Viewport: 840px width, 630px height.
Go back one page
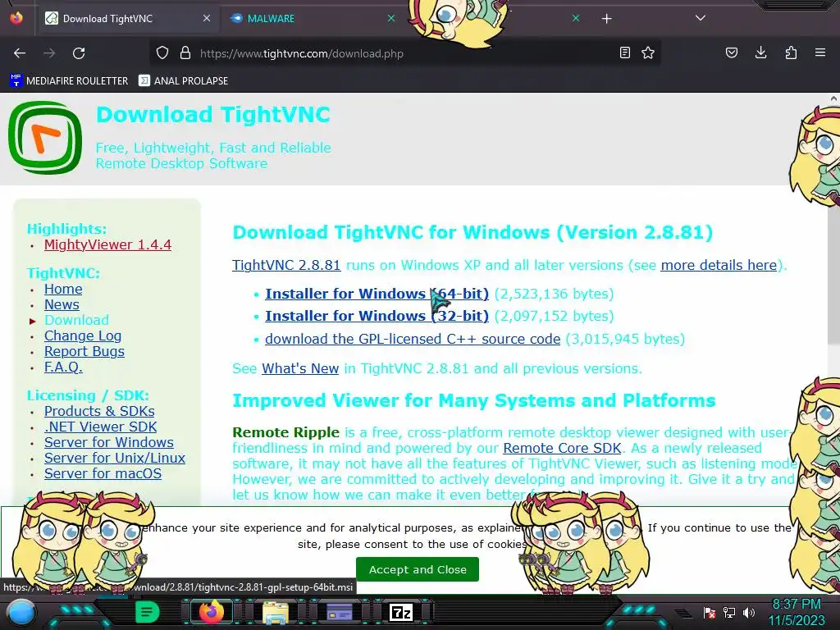(20, 53)
